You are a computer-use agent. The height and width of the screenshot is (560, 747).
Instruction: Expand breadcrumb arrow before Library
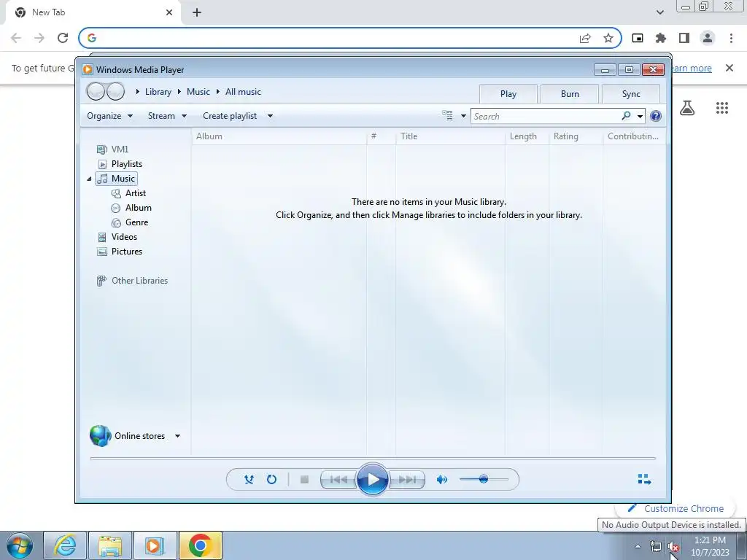pyautogui.click(x=137, y=91)
